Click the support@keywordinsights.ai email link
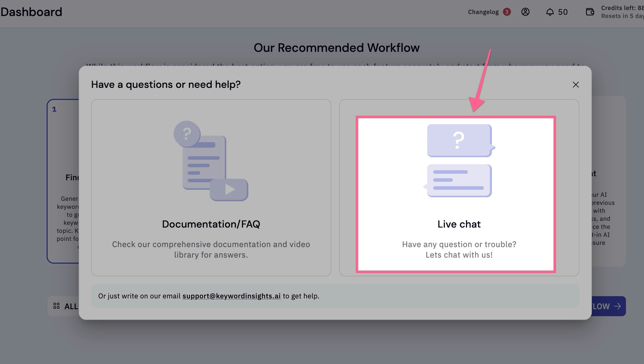Screen dimensions: 644x364 (x=231, y=296)
